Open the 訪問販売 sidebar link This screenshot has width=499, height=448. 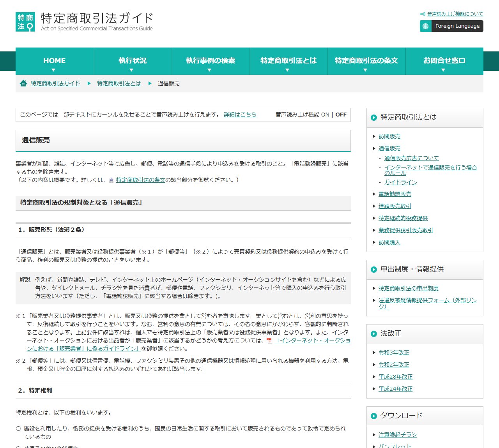pos(389,136)
